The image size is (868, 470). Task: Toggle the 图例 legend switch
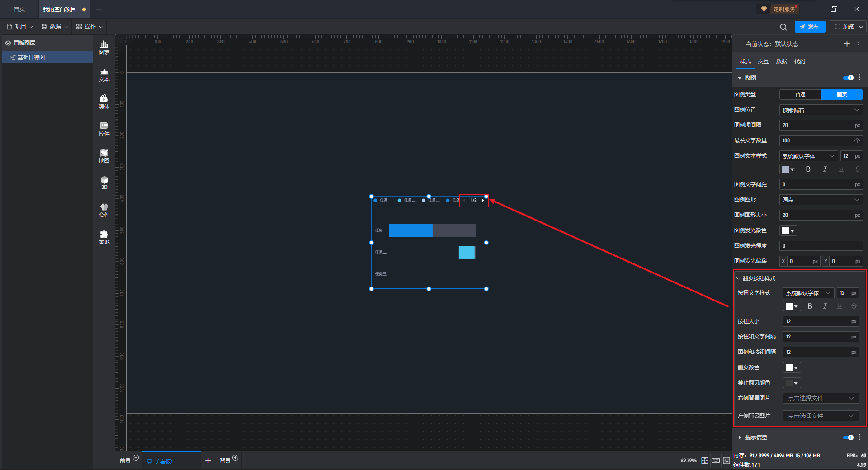pos(848,78)
